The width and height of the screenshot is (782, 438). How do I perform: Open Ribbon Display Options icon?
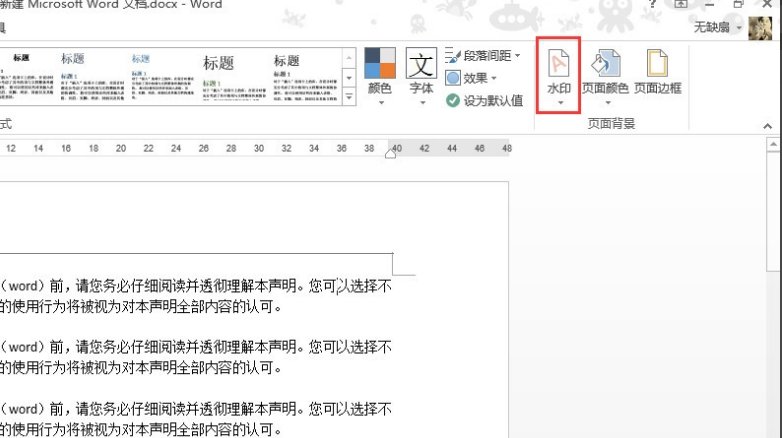coord(681,4)
